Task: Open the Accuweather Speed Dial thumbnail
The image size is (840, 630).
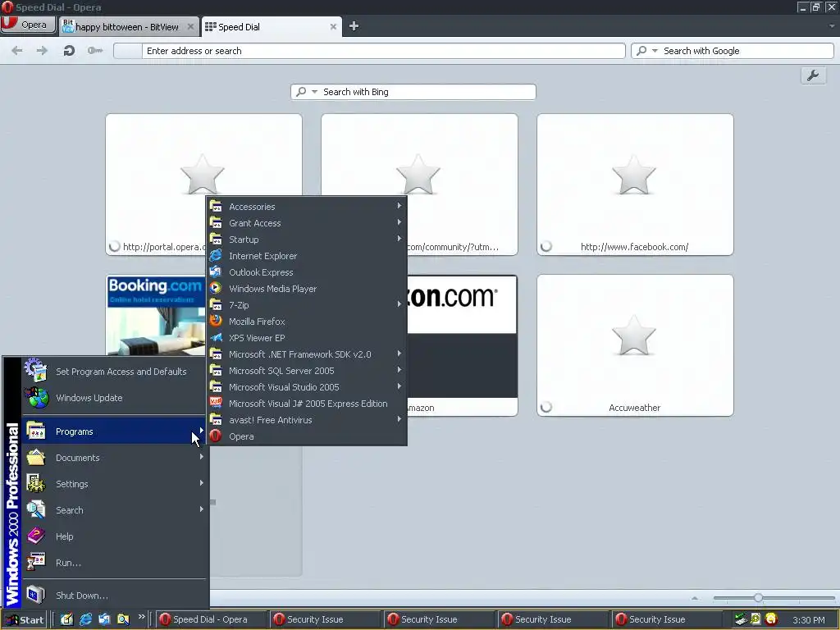Action: coord(635,345)
